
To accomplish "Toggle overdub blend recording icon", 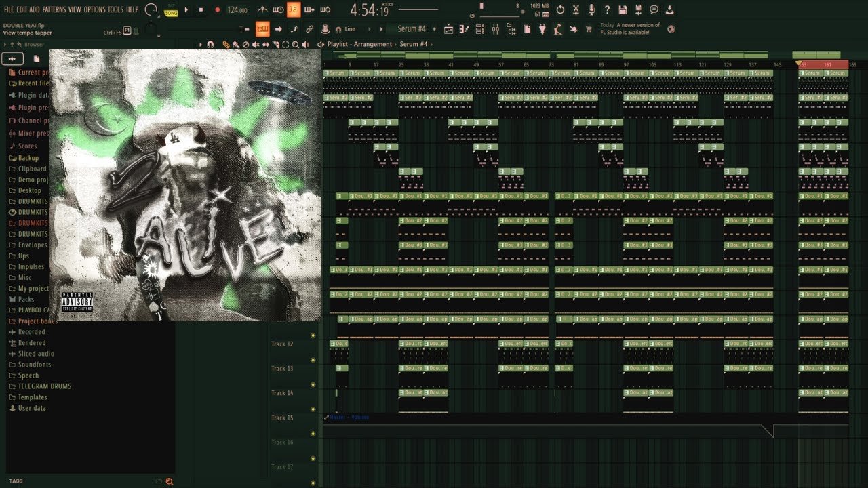I will click(309, 9).
